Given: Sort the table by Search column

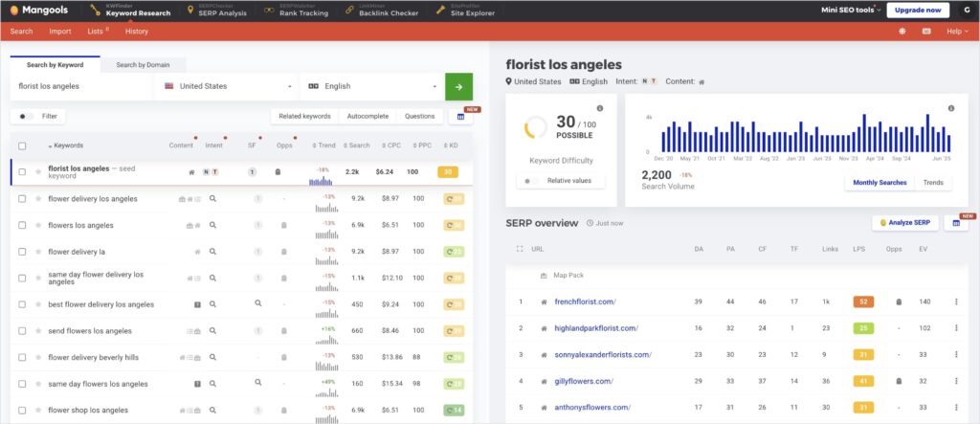Looking at the screenshot, I should point(357,145).
